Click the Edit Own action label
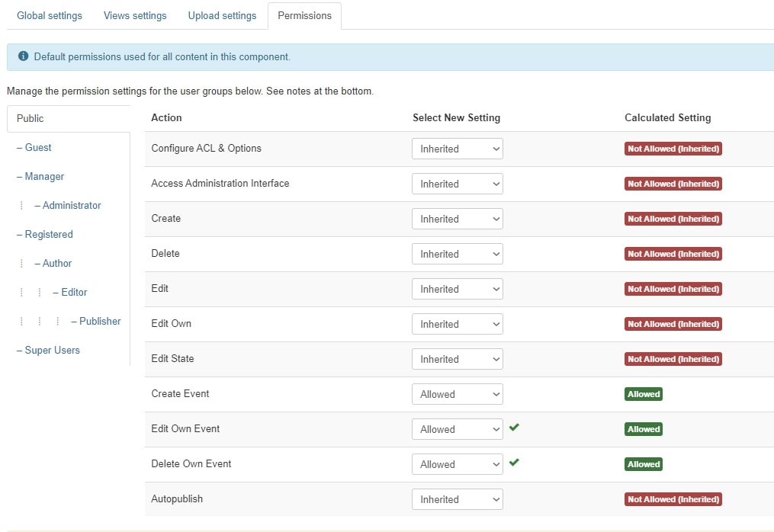This screenshot has height=532, width=774. pyautogui.click(x=172, y=323)
